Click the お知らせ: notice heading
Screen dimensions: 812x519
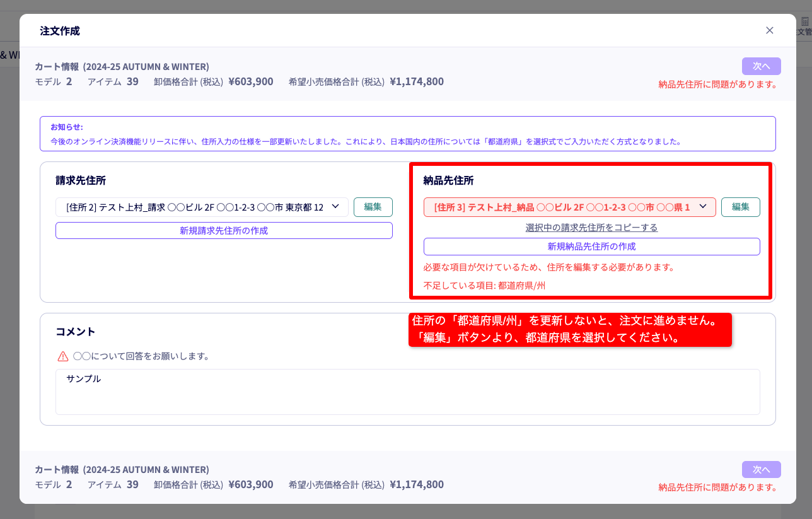point(67,127)
